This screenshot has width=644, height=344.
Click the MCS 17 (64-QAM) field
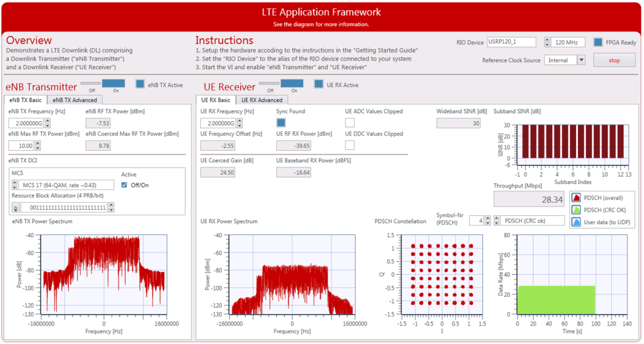point(66,185)
